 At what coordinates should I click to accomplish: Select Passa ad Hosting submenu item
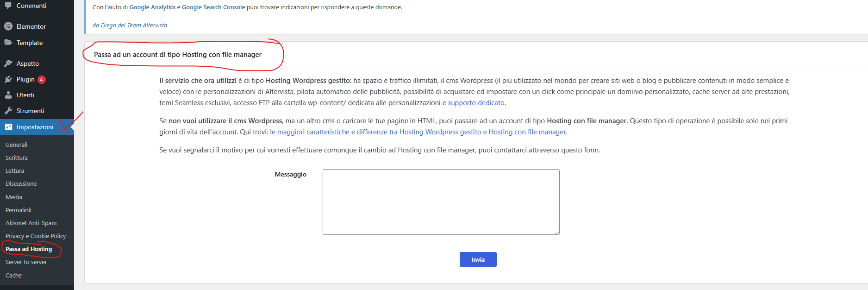tap(29, 249)
